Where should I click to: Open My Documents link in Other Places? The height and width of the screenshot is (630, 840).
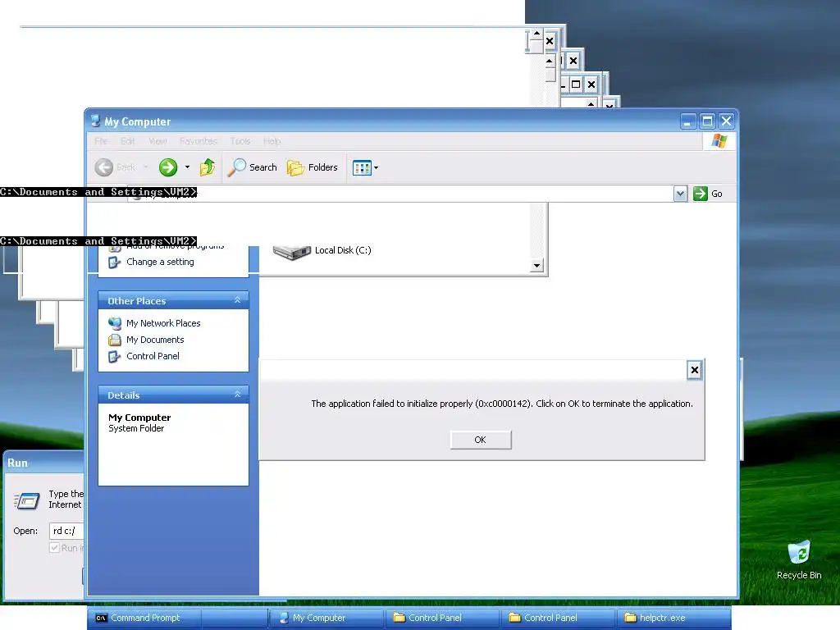click(x=155, y=340)
